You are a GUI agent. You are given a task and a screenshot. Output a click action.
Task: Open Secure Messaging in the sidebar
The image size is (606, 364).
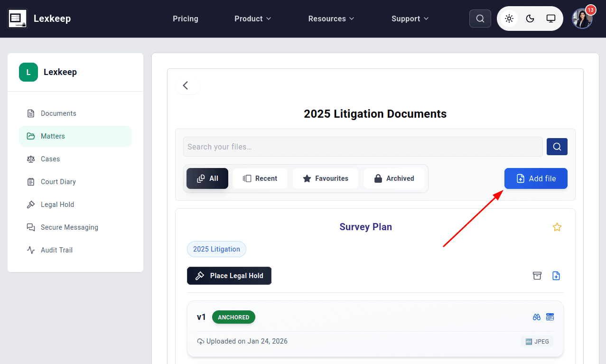[x=75, y=227]
